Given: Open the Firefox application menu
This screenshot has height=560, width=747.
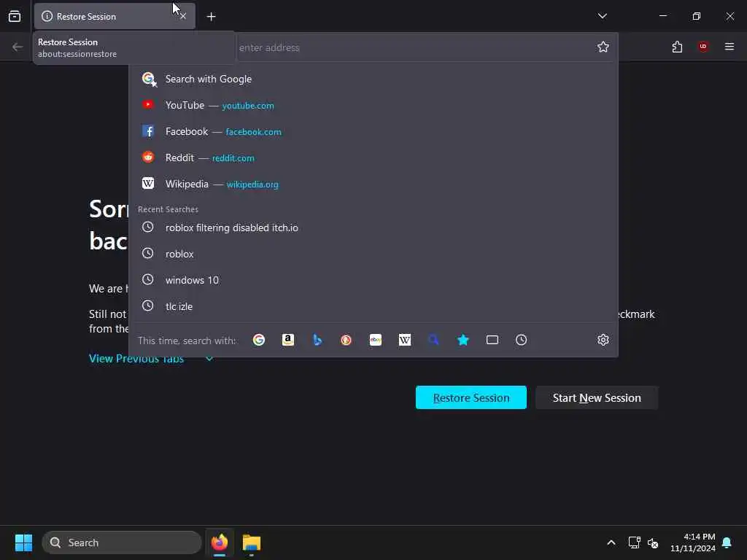Looking at the screenshot, I should point(729,47).
